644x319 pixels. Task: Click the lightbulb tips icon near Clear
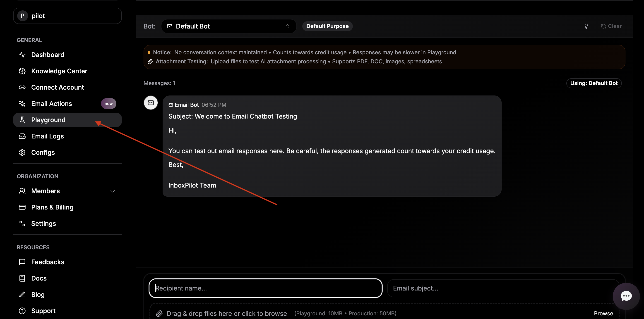[x=586, y=26]
